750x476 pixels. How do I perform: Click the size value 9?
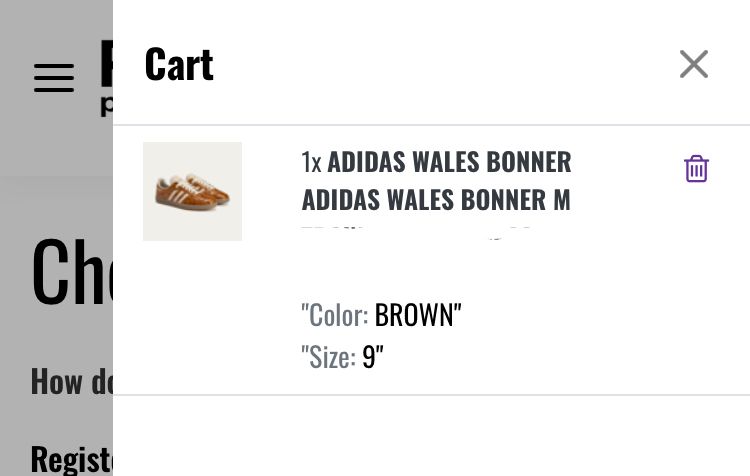[x=369, y=357]
